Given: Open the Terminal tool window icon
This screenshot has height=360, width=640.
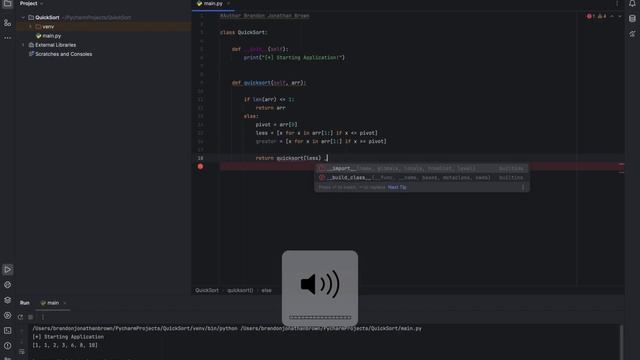Looking at the screenshot, I should [7, 330].
